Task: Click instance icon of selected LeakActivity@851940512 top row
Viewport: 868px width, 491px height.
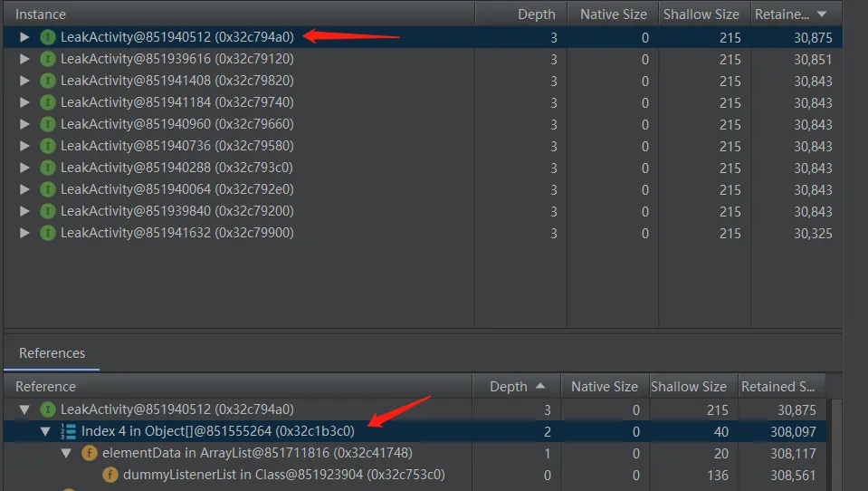Action: coord(48,37)
